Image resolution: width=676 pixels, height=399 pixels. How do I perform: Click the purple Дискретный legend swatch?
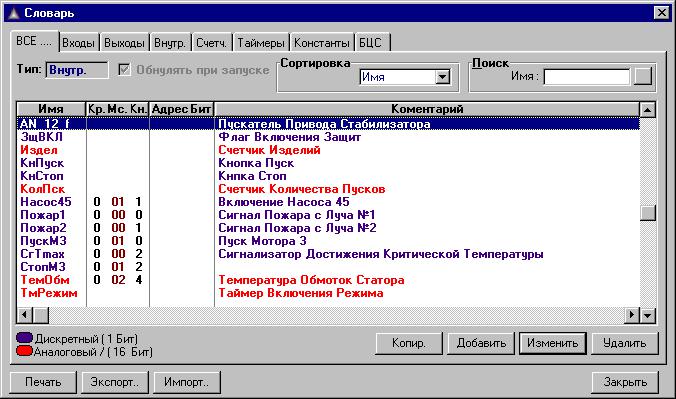(x=25, y=337)
